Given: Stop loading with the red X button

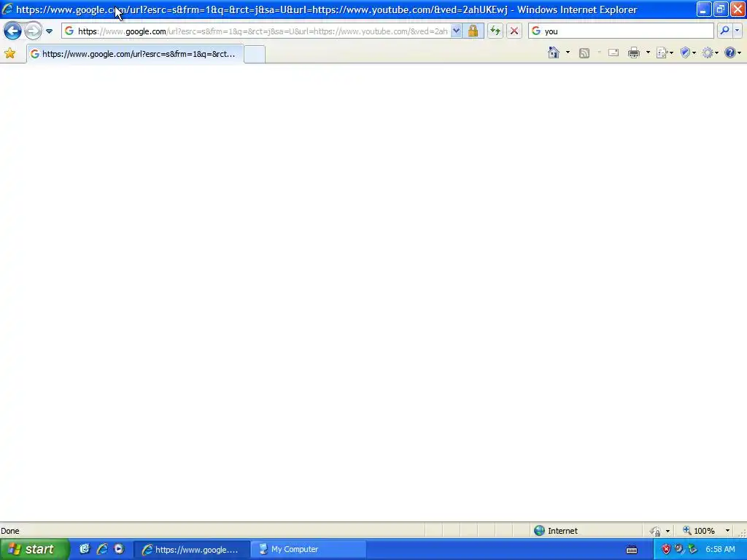Looking at the screenshot, I should click(x=514, y=31).
